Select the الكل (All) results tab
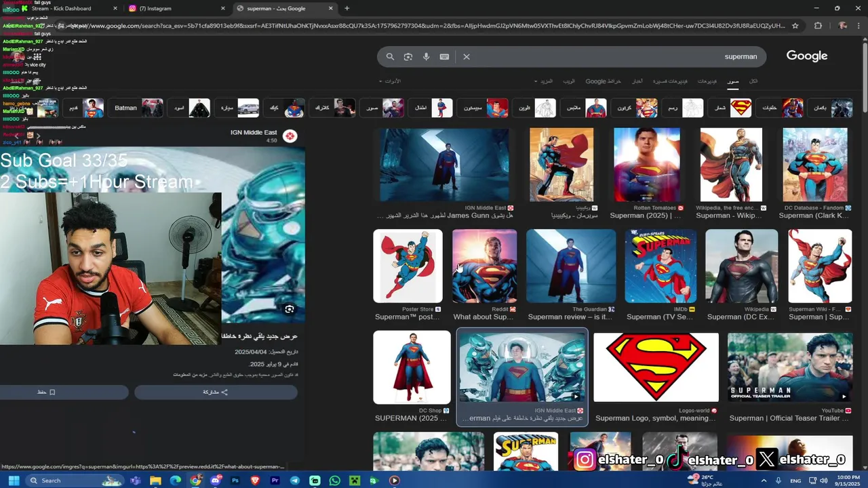 click(x=753, y=81)
